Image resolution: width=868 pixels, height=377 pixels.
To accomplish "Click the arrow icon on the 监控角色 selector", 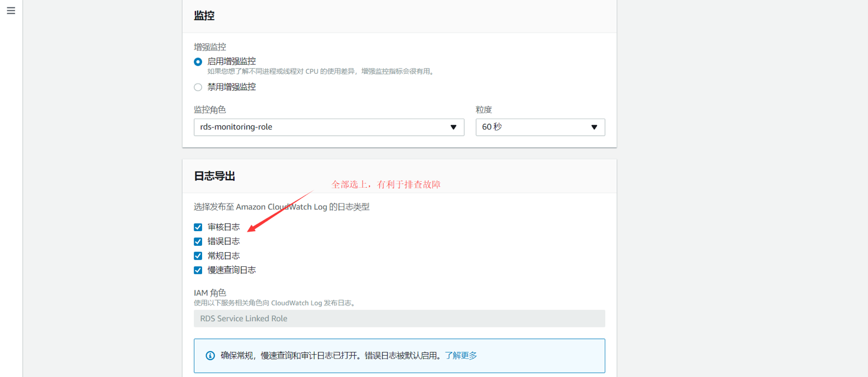I will tap(454, 127).
